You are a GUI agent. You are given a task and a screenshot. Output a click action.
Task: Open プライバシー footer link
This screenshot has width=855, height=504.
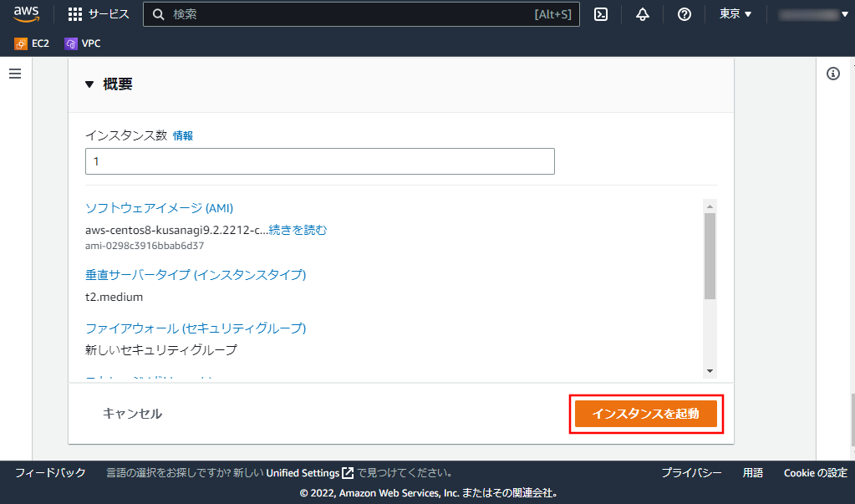(x=691, y=473)
